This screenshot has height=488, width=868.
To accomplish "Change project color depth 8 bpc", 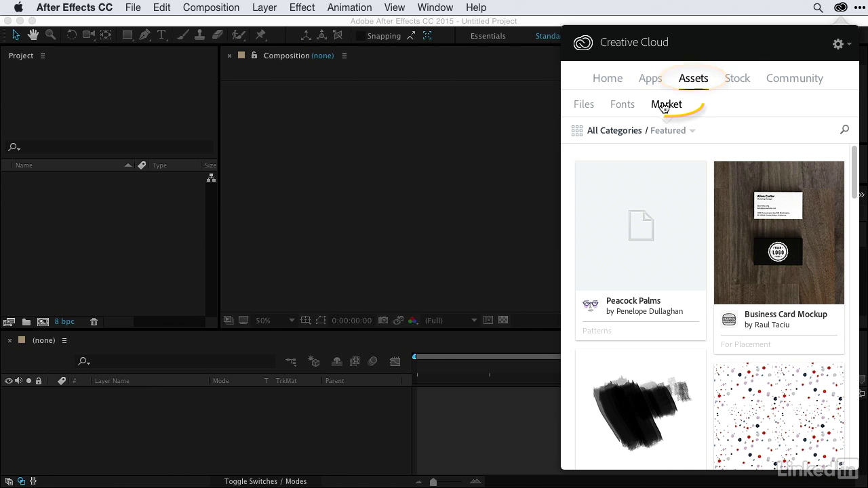I will [64, 322].
